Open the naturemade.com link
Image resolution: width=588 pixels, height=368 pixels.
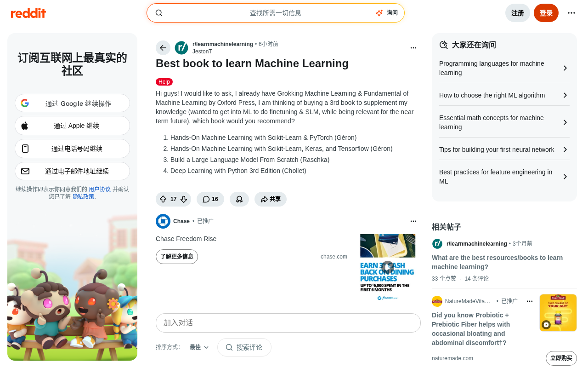[x=452, y=358]
